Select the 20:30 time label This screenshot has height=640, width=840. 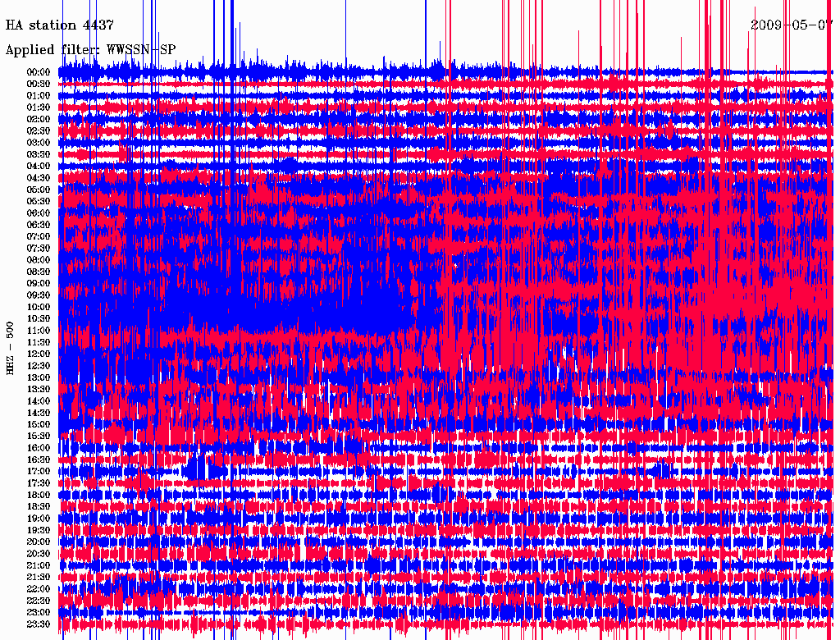tap(39, 554)
